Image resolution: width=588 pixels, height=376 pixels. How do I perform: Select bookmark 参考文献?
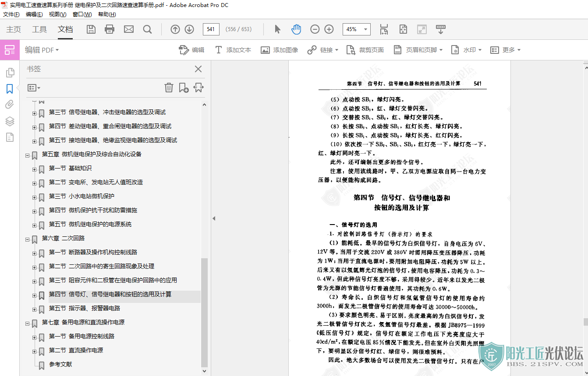tap(60, 364)
